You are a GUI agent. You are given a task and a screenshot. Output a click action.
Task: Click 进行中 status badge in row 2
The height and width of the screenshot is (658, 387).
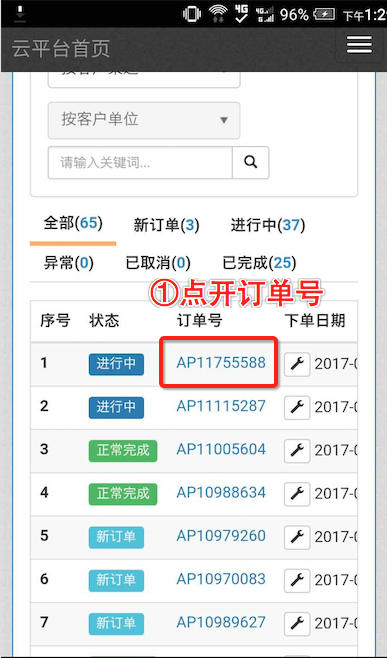[x=116, y=407]
